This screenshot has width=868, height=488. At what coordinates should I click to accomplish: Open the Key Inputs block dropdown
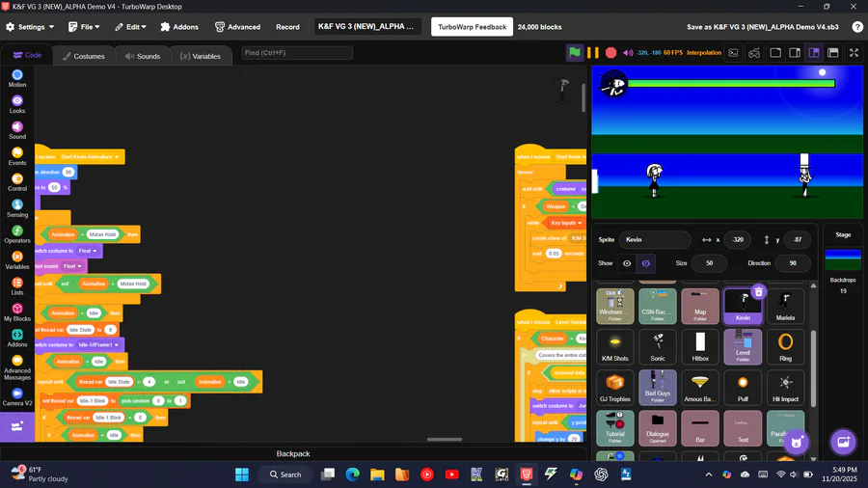(566, 223)
